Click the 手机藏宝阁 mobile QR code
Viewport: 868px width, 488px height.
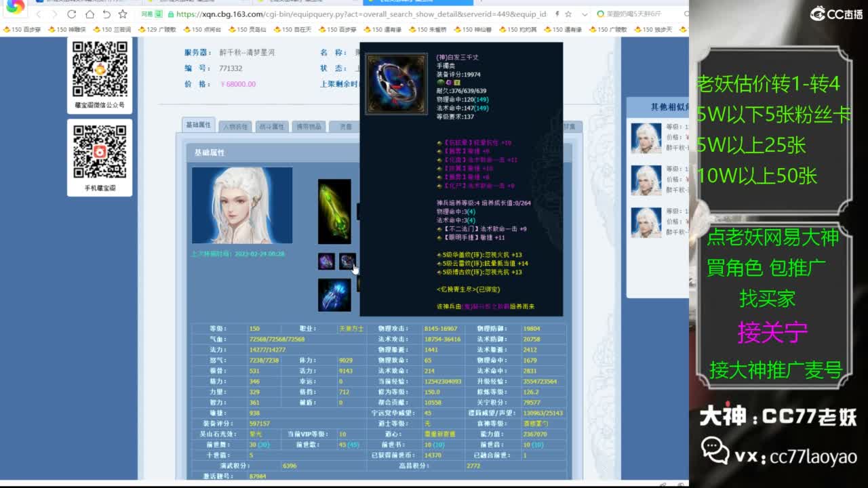(x=100, y=152)
